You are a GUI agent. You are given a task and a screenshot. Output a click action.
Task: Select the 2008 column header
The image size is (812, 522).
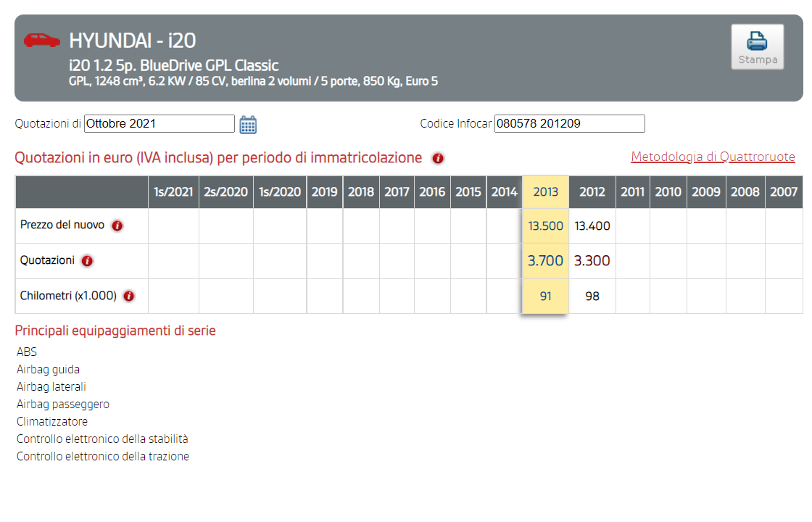coord(745,192)
